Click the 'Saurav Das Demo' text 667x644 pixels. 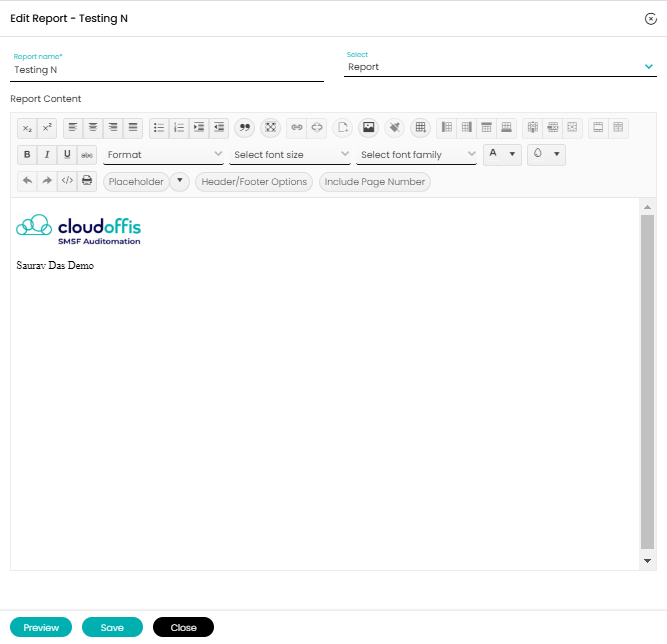[55, 265]
